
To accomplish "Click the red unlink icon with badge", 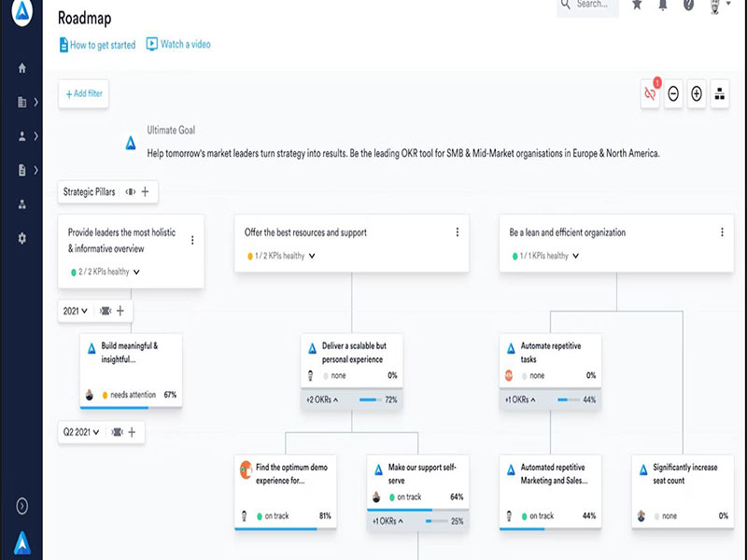I will pyautogui.click(x=650, y=93).
